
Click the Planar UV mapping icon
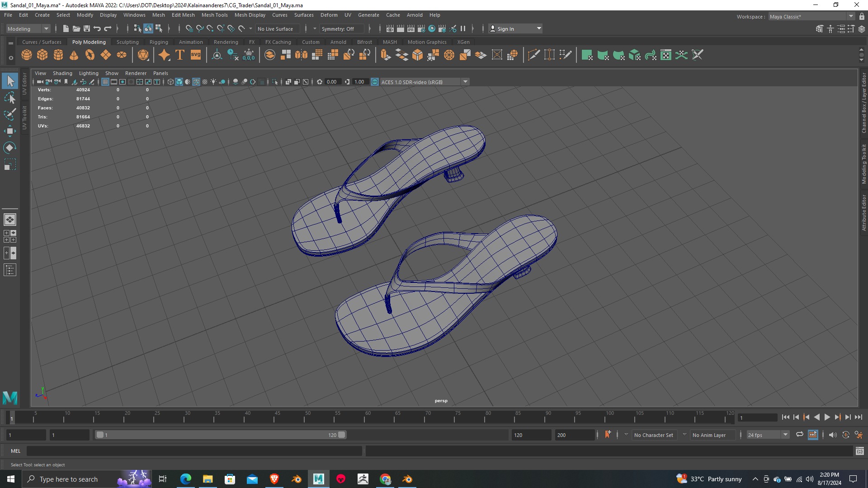587,55
